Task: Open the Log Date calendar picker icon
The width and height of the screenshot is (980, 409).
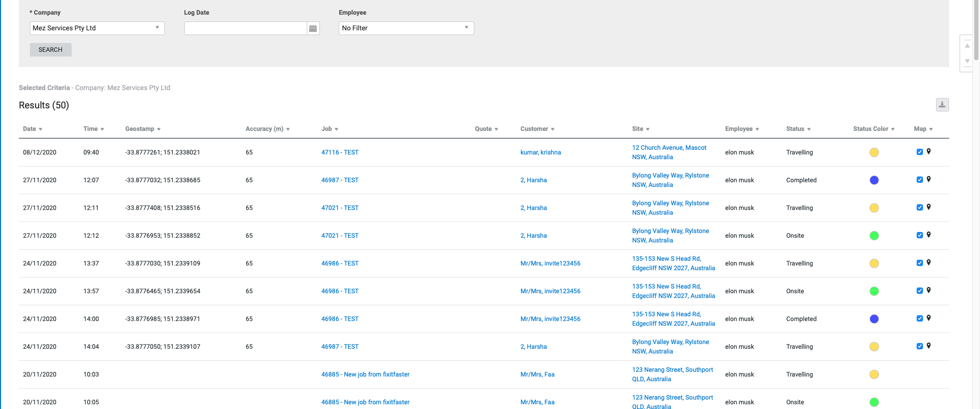Action: [313, 28]
